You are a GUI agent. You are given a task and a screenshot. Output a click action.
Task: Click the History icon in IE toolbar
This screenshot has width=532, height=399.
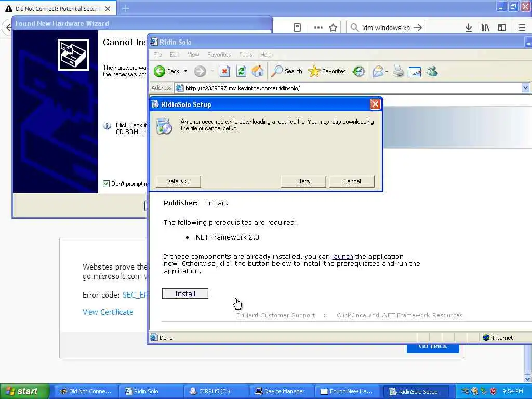[x=358, y=71]
